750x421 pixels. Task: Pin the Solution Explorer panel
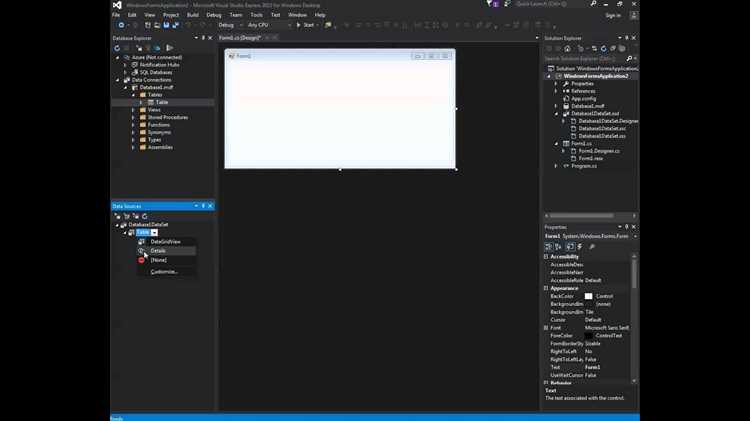(627, 38)
